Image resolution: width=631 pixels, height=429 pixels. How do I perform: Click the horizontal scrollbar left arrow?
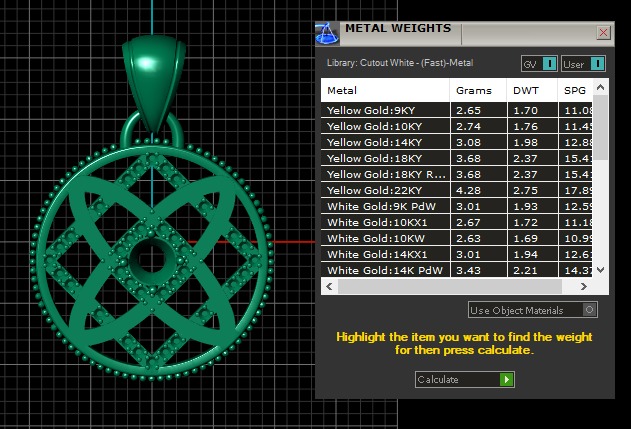click(x=330, y=287)
